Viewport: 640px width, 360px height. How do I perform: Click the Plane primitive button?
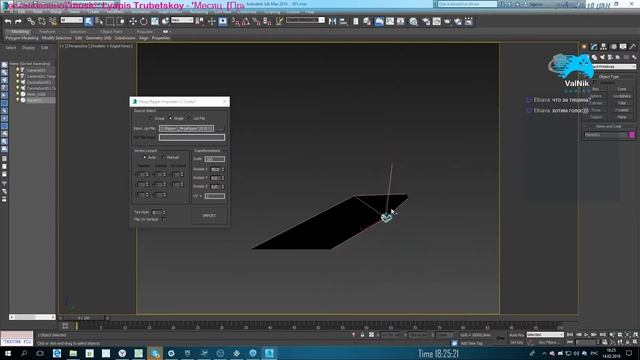[622, 117]
